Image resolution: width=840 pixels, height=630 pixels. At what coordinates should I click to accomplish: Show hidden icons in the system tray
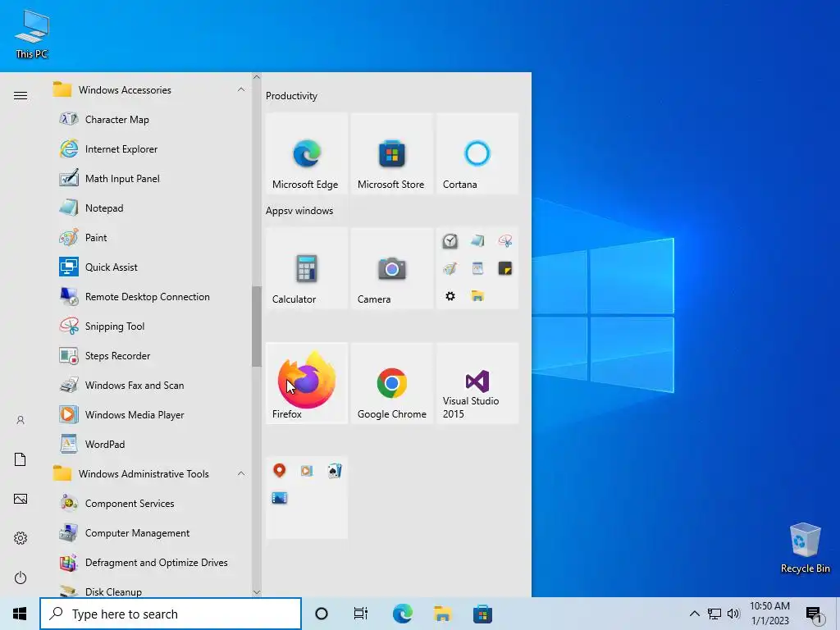coord(694,614)
